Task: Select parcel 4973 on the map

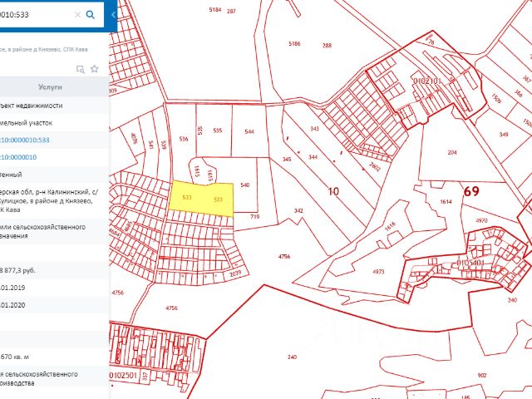Action: pos(378,271)
